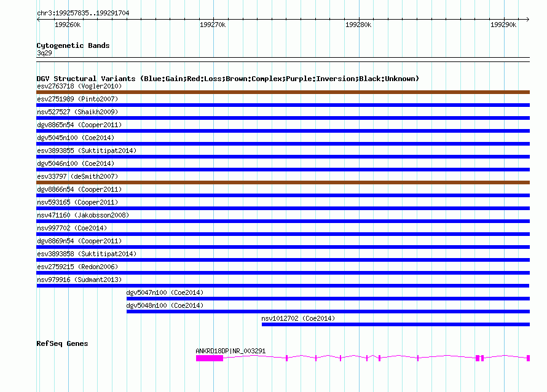Click the blue bar under nsv1012702 (Coe2014)
Screen dimensions: 547x392
click(395, 324)
